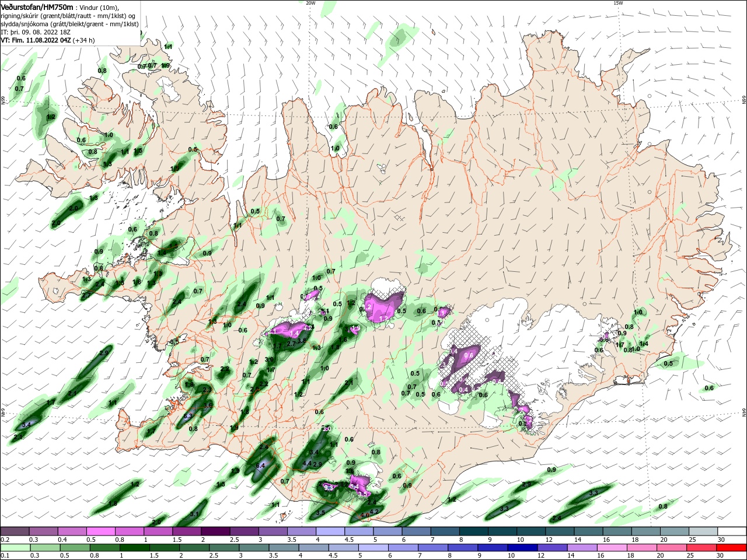Image resolution: width=747 pixels, height=560 pixels.
Task: Select the bright red swatch after 30
Action: [732, 548]
